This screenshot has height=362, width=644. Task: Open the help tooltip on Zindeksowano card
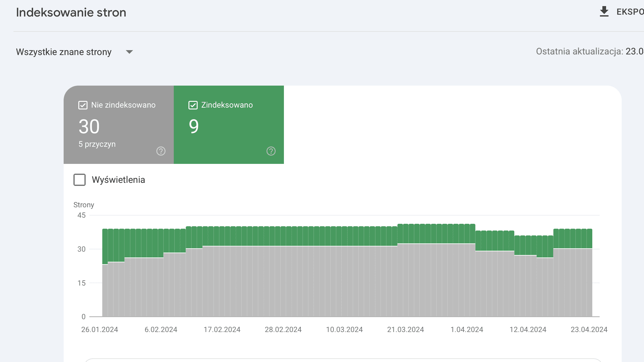271,151
